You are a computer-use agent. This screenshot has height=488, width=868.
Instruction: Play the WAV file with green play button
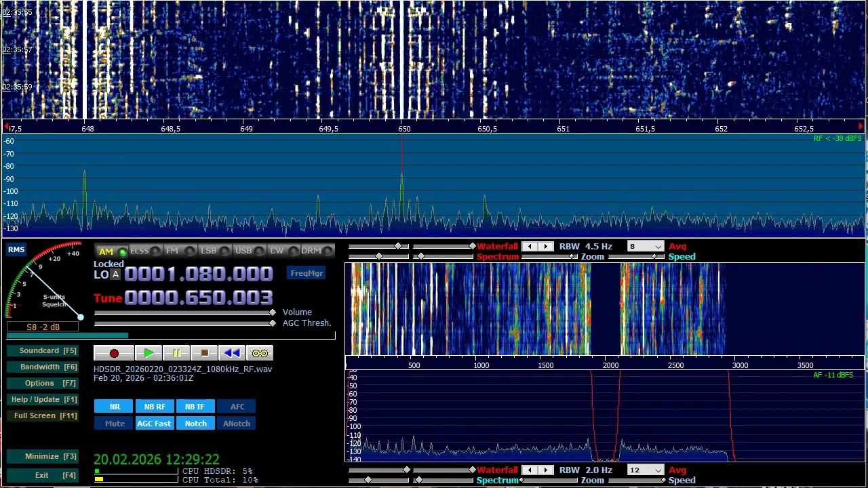(x=148, y=353)
